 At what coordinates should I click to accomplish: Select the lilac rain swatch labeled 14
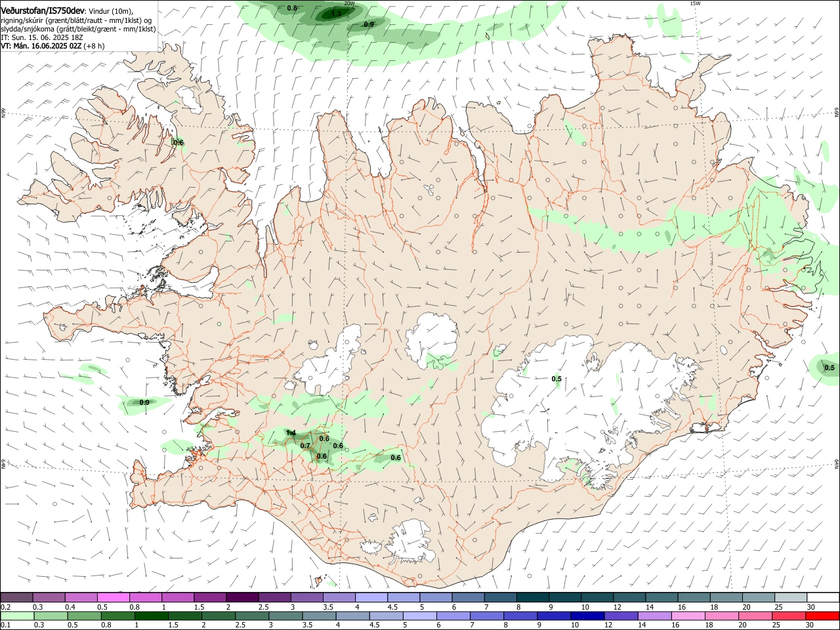pyautogui.click(x=654, y=616)
